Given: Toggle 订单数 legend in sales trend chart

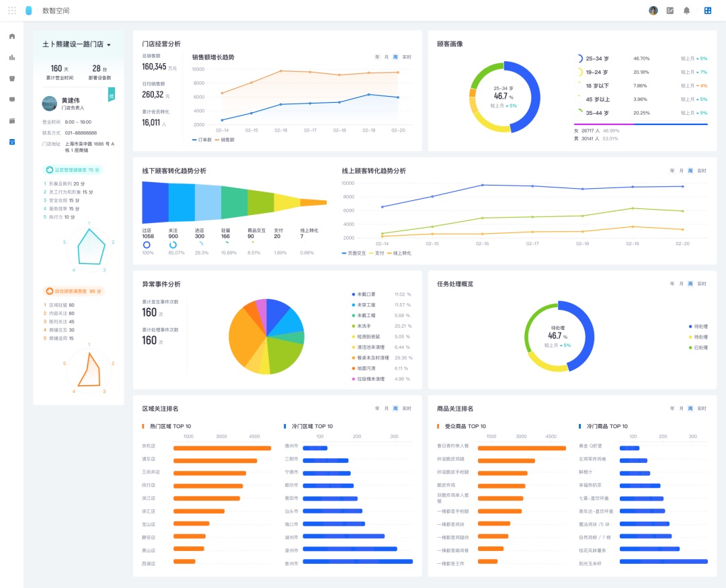Looking at the screenshot, I should click(x=203, y=139).
